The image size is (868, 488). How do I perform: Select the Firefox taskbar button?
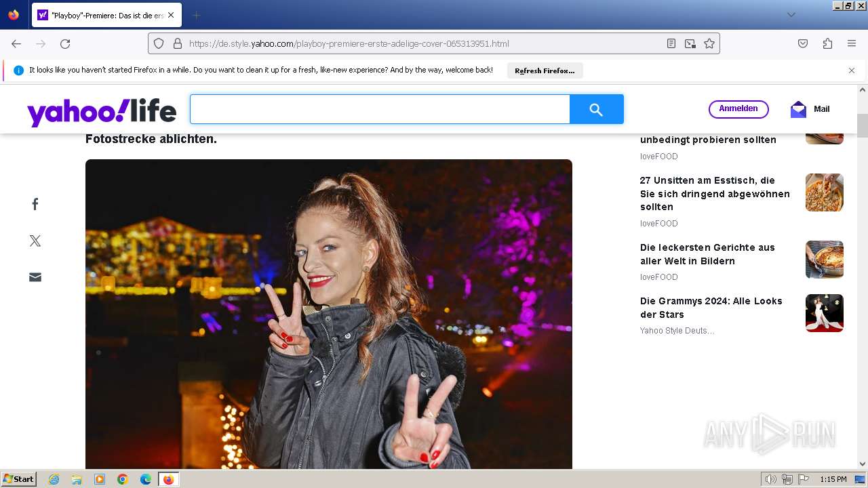pyautogui.click(x=168, y=479)
